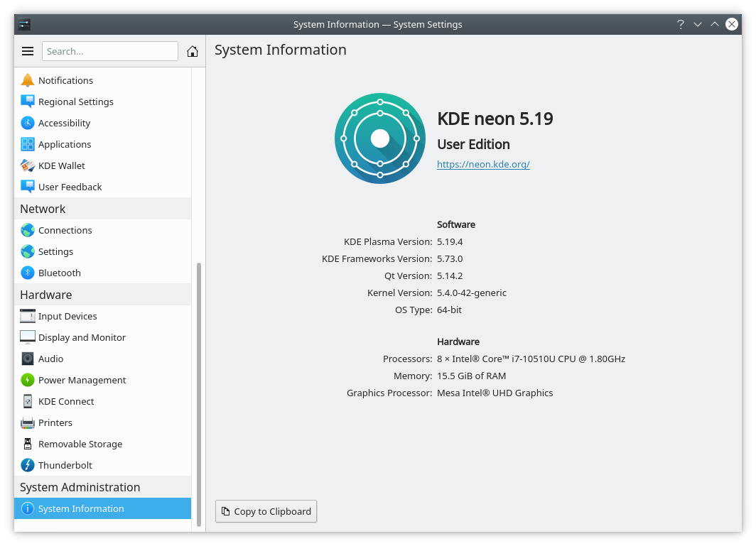The width and height of the screenshot is (756, 546).
Task: Open User Feedback settings
Action: [x=103, y=187]
